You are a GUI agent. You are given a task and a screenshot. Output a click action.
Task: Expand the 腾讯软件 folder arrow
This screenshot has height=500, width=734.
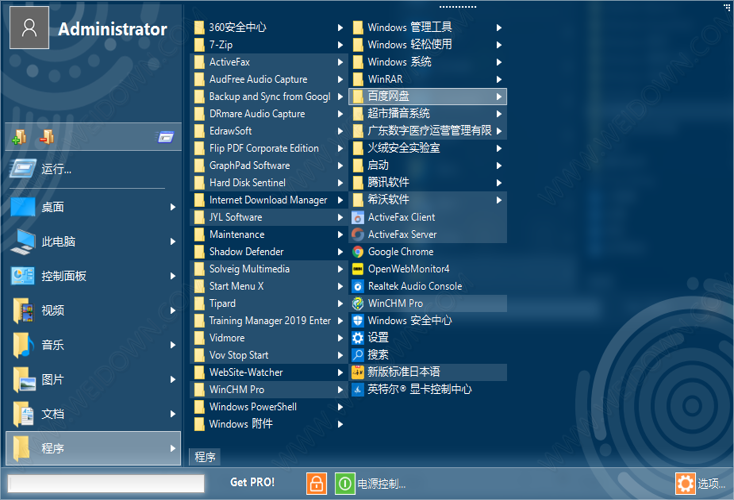pos(499,183)
